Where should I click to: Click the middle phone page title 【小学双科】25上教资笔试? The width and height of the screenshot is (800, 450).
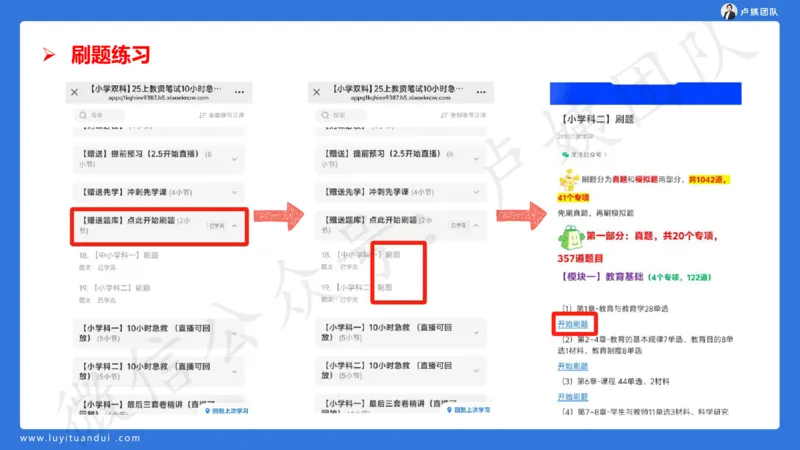click(398, 89)
